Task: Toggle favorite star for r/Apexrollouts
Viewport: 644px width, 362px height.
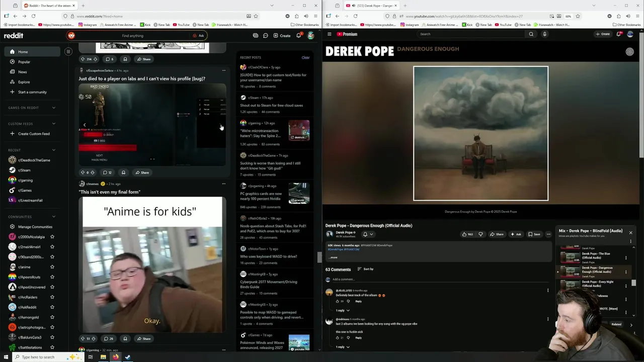Action: tap(52, 277)
